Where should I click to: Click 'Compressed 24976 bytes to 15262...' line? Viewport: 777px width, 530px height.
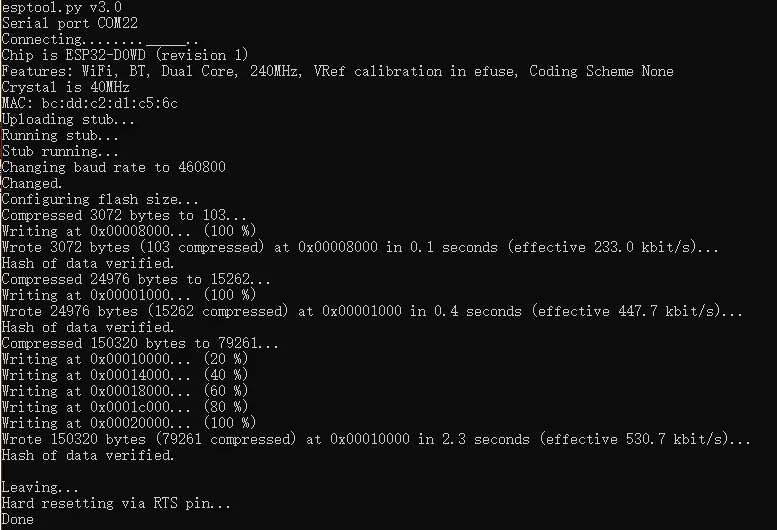136,279
